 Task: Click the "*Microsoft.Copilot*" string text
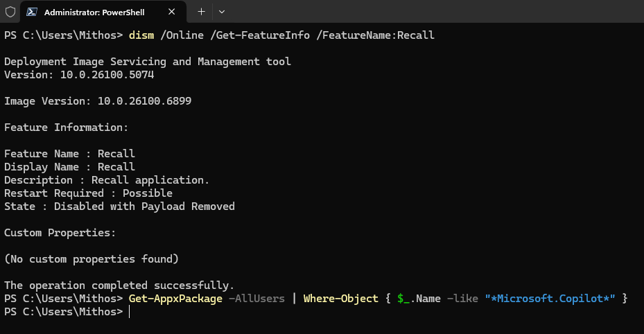click(x=550, y=298)
